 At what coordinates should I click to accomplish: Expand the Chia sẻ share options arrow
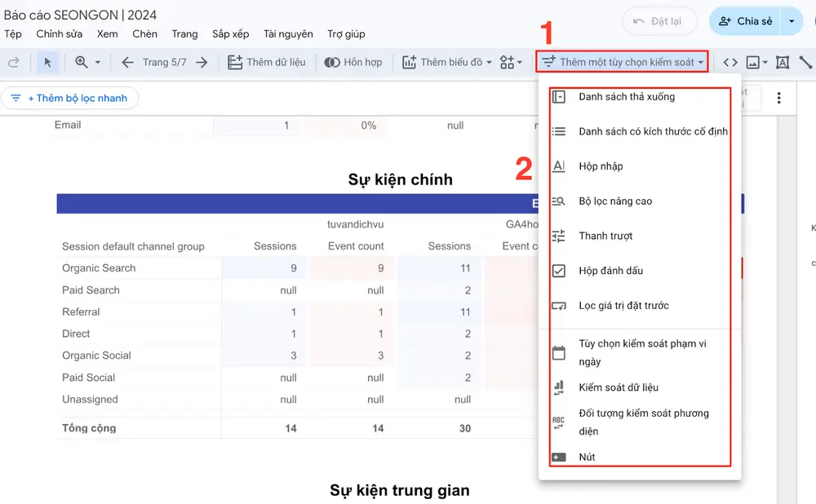(792, 21)
